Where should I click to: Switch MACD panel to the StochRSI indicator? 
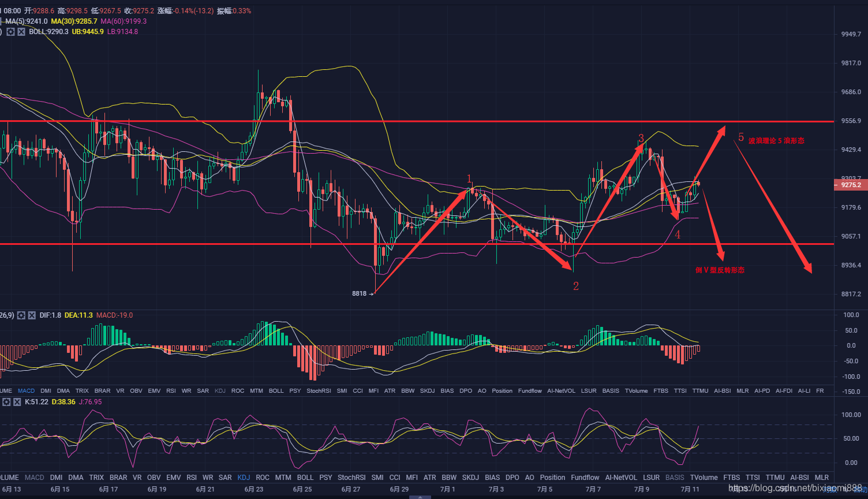(x=319, y=391)
